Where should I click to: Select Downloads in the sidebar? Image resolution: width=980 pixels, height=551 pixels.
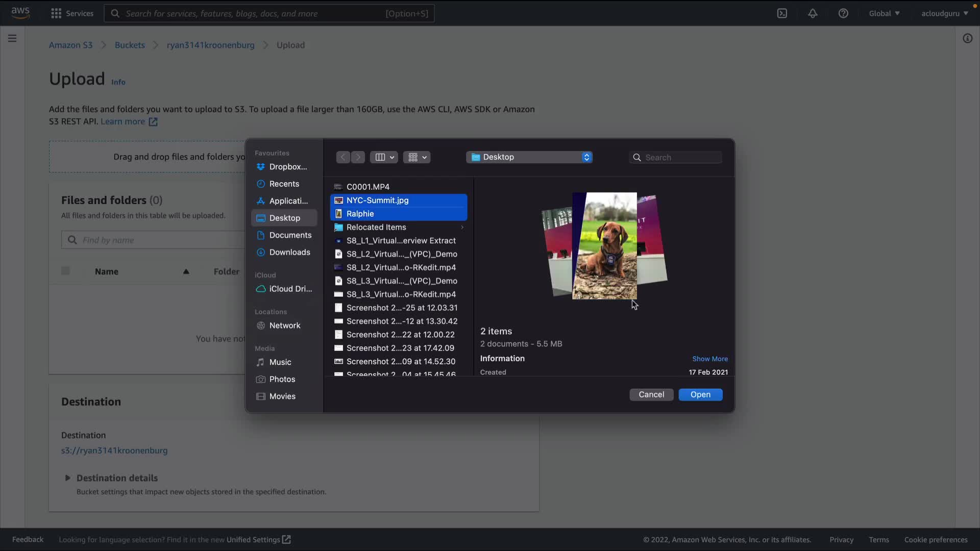tap(289, 252)
